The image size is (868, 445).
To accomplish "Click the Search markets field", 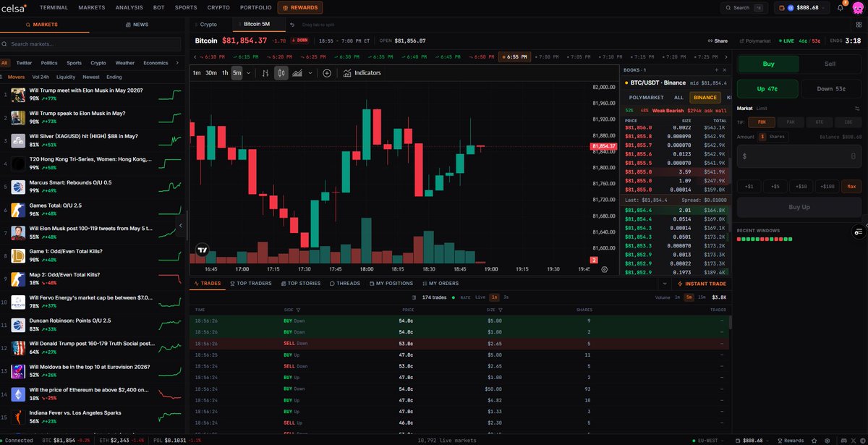I will tap(92, 44).
